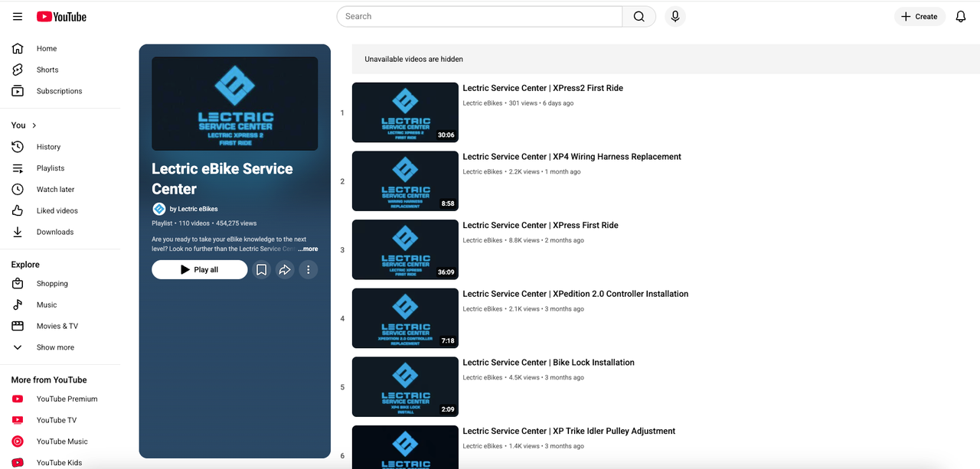This screenshot has width=980, height=469.
Task: Open Bike Lock Installation title
Action: [x=549, y=363]
